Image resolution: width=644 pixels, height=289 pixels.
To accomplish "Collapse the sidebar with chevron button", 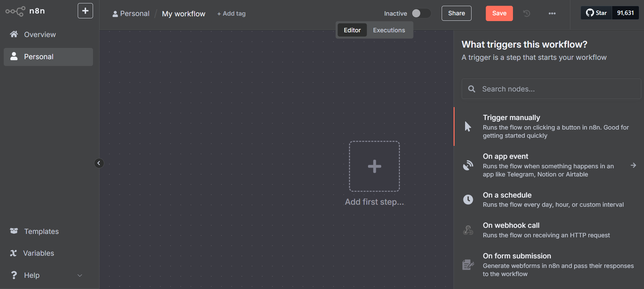I will point(99,163).
